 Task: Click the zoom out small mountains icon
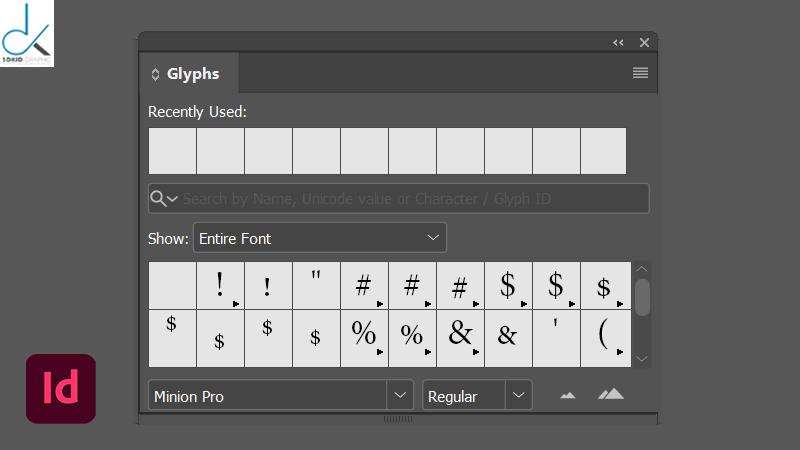click(568, 395)
